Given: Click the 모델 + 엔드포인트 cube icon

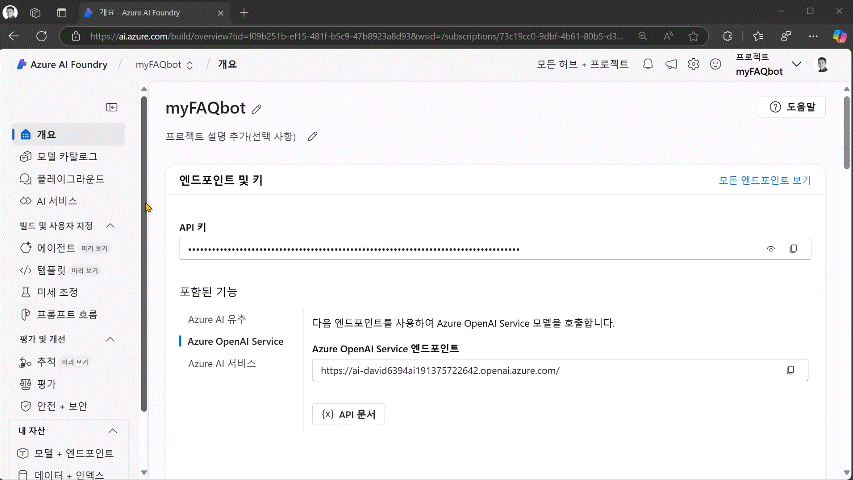Looking at the screenshot, I should tap(23, 453).
